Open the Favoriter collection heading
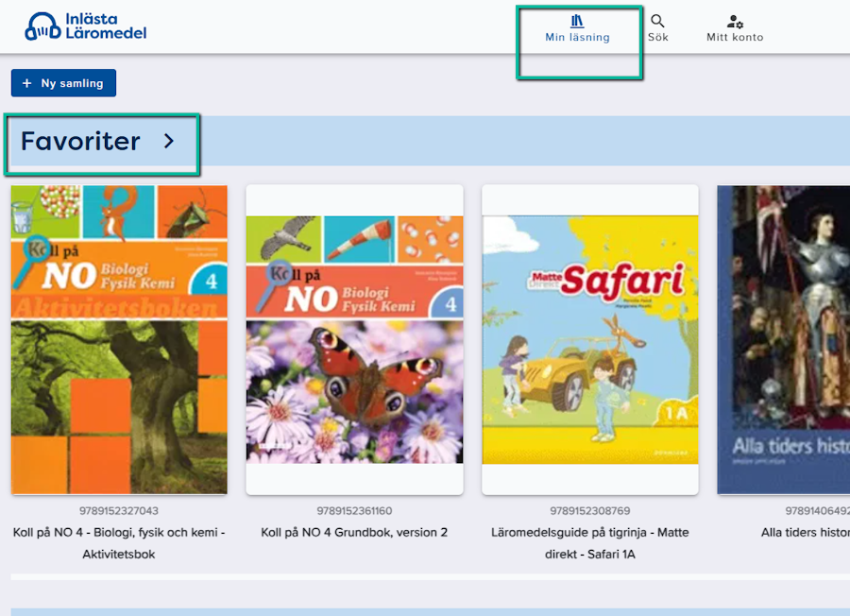 coord(81,141)
